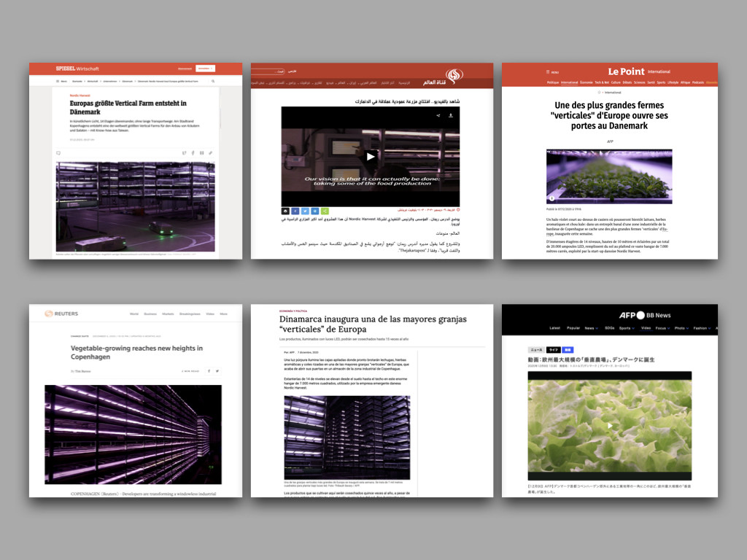Open the Latest tab on AFP BB News
This screenshot has width=747, height=560.
click(x=554, y=328)
